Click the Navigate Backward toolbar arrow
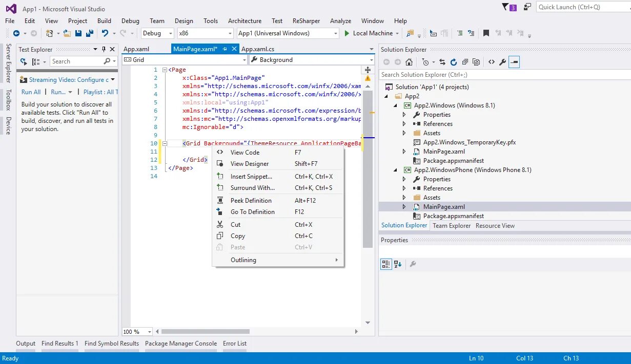 click(16, 33)
